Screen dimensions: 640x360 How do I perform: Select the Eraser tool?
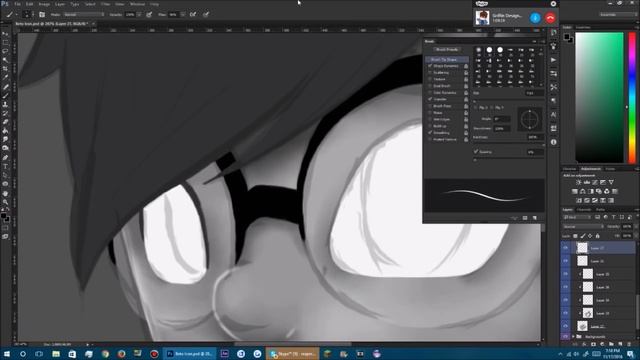tap(5, 122)
